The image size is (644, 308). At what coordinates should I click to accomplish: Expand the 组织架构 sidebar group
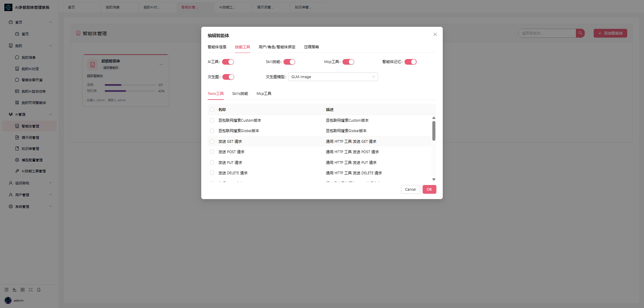[30, 183]
